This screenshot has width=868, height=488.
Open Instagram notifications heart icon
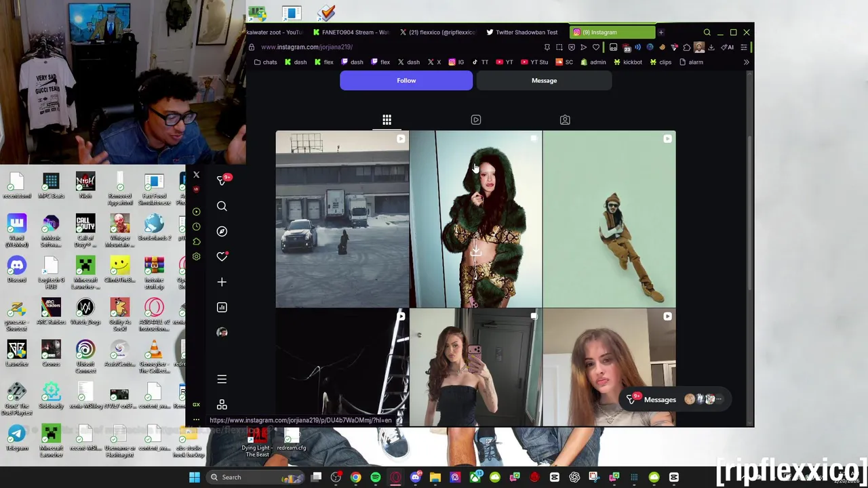(222, 256)
